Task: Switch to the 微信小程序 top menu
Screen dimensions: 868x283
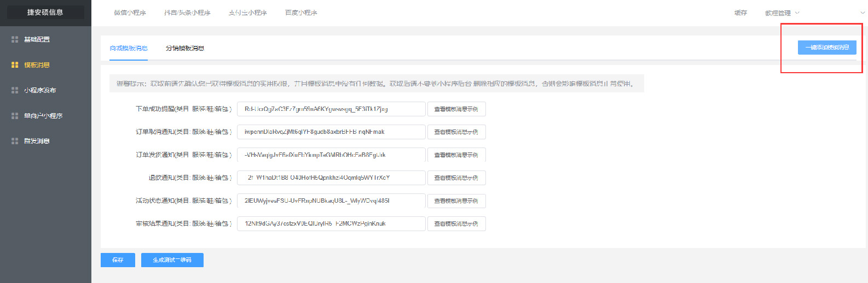Action: tap(130, 13)
